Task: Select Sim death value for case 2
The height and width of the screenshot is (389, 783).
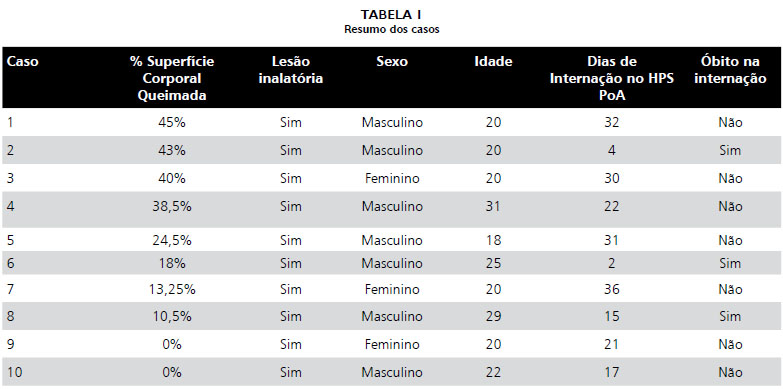Action: pyautogui.click(x=730, y=150)
